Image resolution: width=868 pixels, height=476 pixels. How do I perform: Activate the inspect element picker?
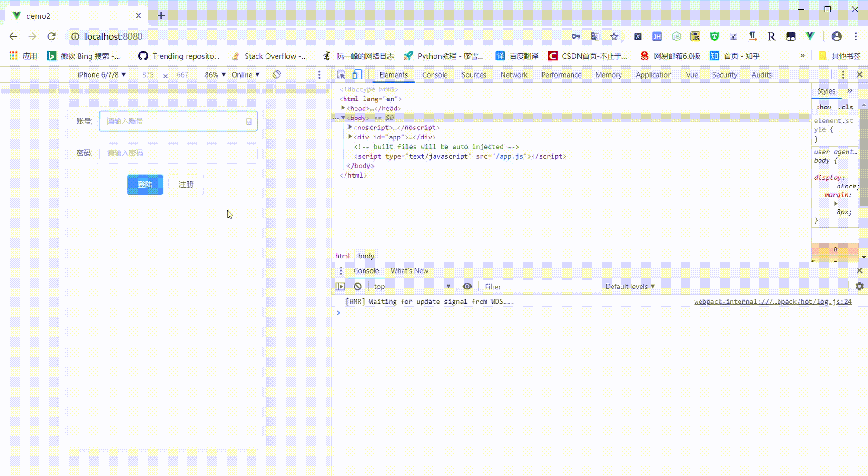tap(341, 75)
